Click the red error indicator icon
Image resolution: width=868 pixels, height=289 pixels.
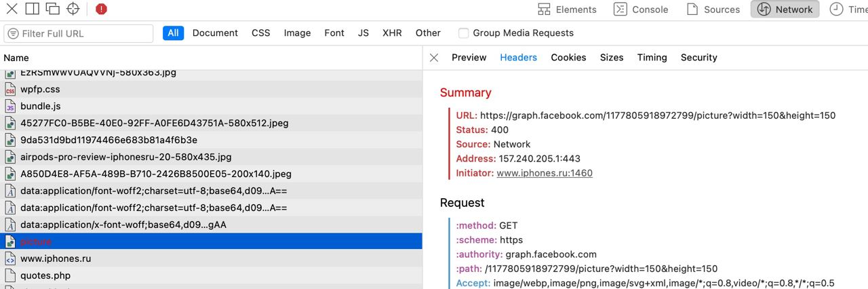coord(101,9)
